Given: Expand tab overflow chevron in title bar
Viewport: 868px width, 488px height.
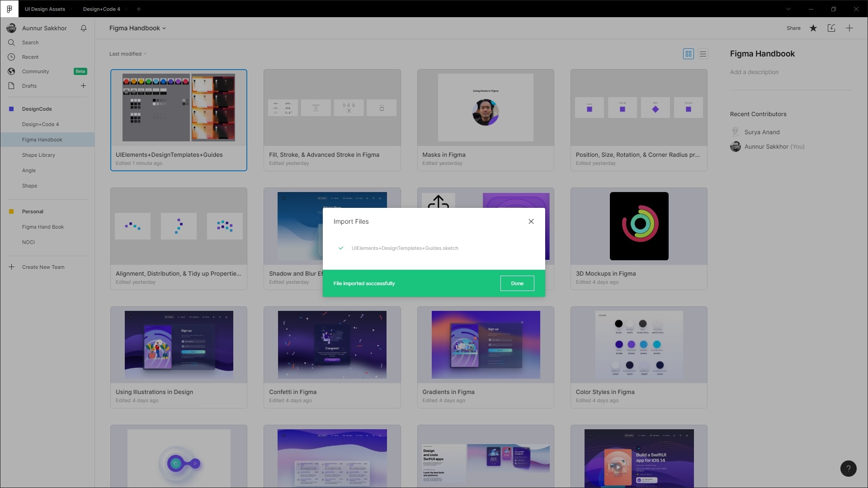Looking at the screenshot, I should click(788, 9).
